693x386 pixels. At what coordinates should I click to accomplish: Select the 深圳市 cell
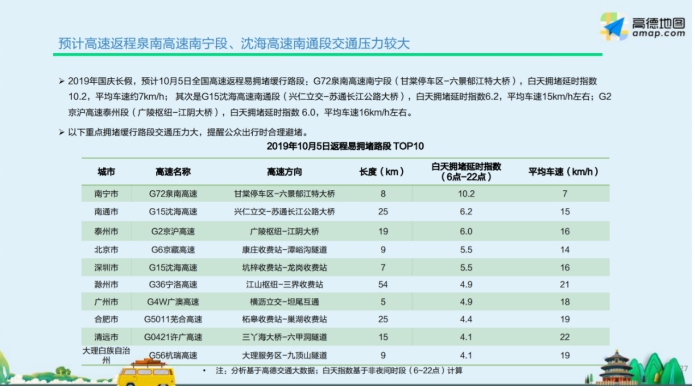click(106, 268)
